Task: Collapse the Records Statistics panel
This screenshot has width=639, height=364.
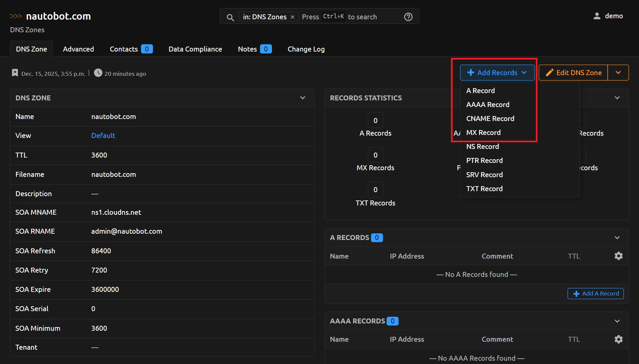Action: 617,98
